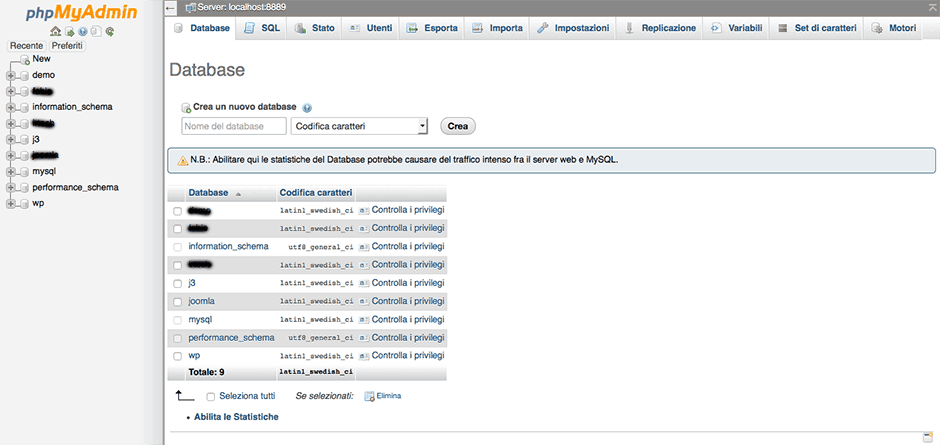Click the Nome del database input field
The image size is (940, 445).
(234, 126)
